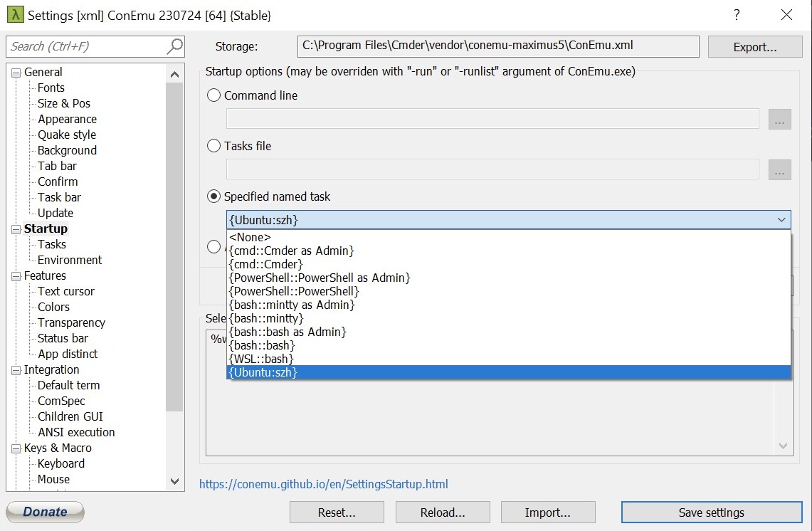Click the settings tree scroll up arrow

coord(174,74)
